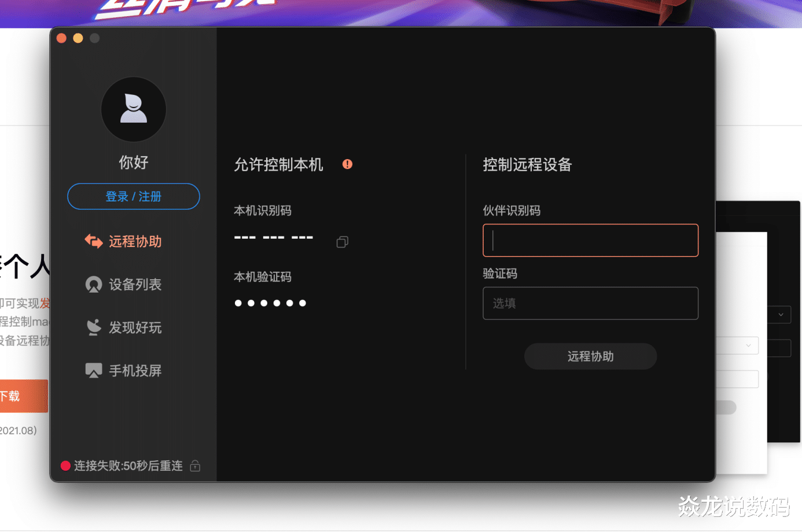Click the lock icon in the status bar
The width and height of the screenshot is (802, 532).
coord(195,465)
